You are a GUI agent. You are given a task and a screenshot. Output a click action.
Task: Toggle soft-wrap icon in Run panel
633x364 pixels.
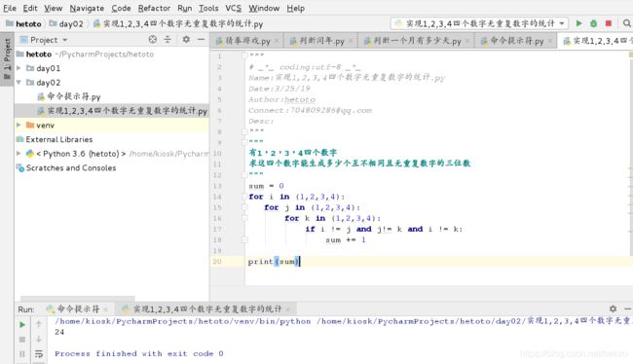tap(39, 354)
